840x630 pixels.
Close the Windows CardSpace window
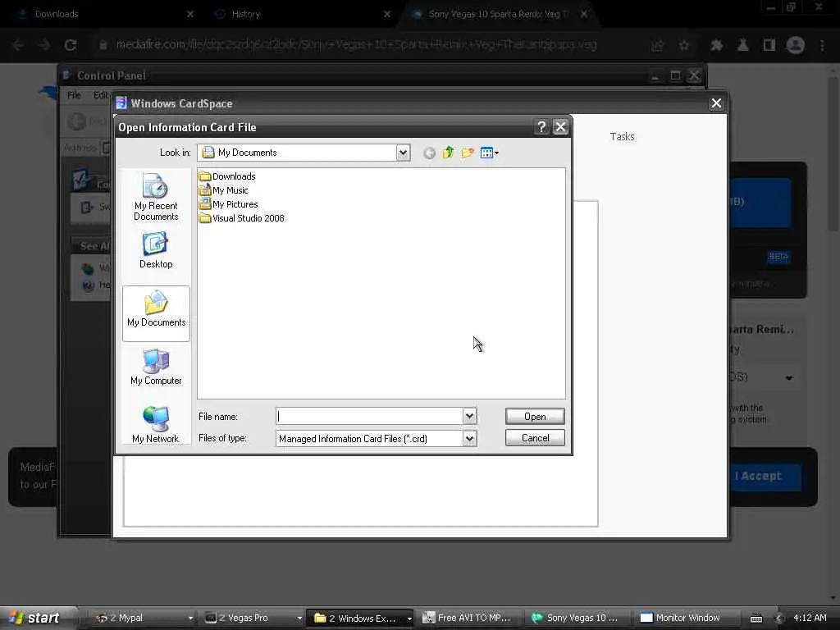pyautogui.click(x=715, y=103)
